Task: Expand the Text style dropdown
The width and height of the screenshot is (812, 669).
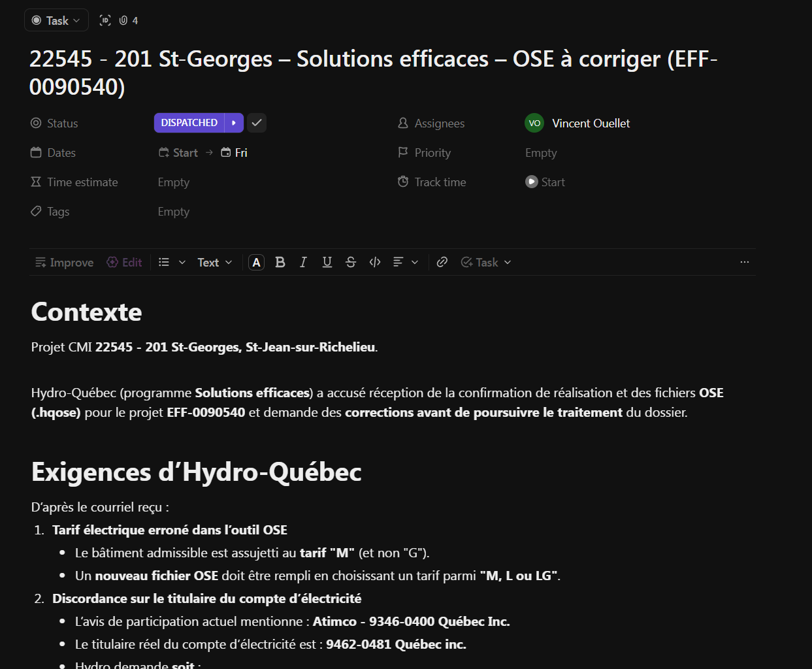Action: (x=215, y=262)
